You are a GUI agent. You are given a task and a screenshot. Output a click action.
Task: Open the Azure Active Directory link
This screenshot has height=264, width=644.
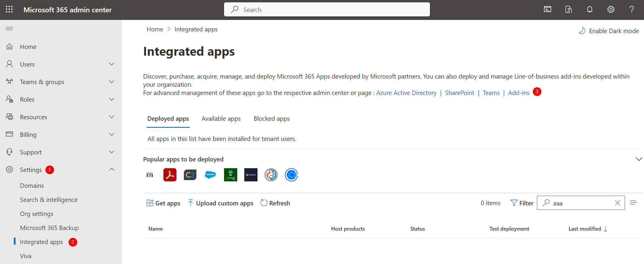(x=406, y=93)
